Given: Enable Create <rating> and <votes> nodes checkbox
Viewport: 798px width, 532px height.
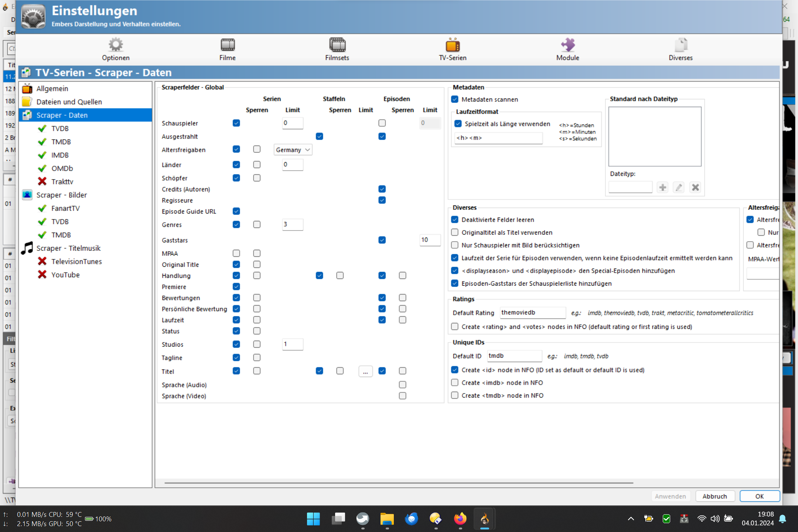Looking at the screenshot, I should [x=455, y=327].
